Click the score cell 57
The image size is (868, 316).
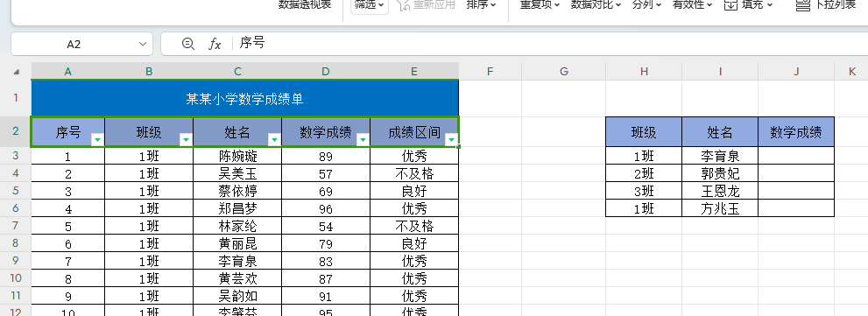pyautogui.click(x=326, y=174)
